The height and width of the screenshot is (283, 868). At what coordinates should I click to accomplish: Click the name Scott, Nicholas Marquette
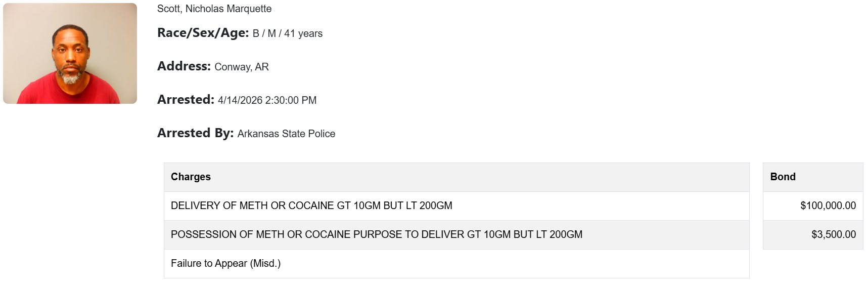214,9
